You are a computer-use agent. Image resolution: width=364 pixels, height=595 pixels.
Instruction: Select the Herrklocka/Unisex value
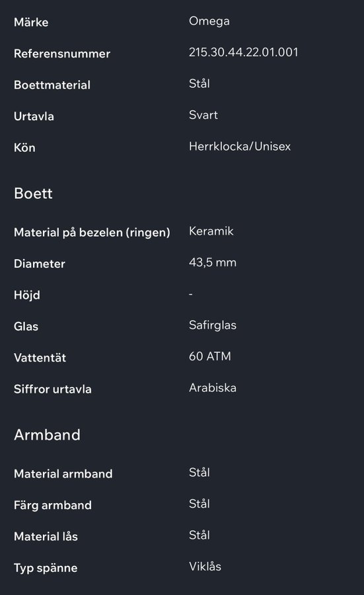click(240, 147)
